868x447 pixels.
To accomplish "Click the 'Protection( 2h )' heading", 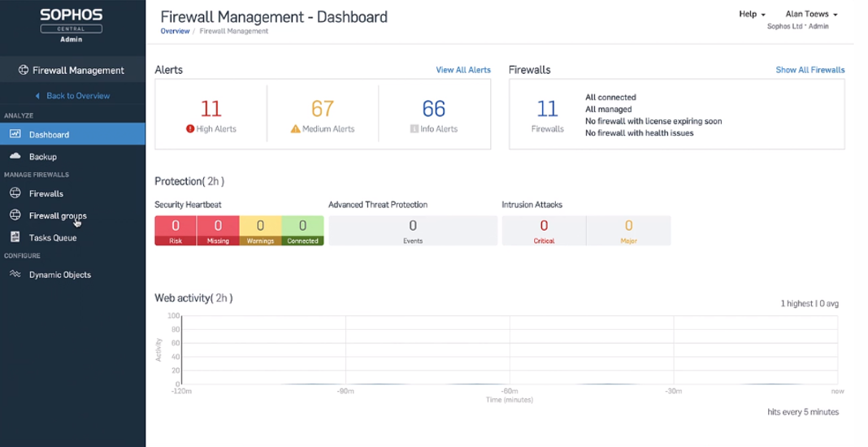I will pyautogui.click(x=189, y=181).
